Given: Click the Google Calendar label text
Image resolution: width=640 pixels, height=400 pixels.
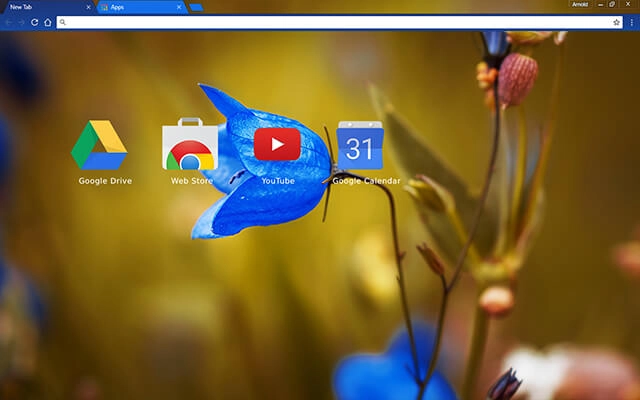Looking at the screenshot, I should coord(367,181).
